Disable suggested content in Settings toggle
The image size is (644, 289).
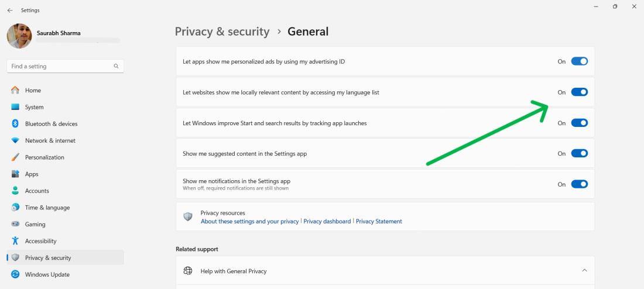579,154
